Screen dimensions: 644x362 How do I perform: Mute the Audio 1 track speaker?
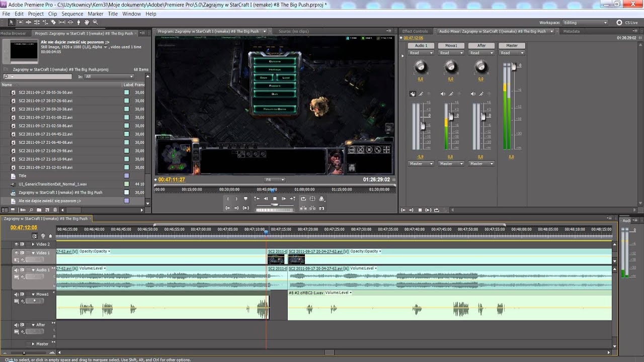point(16,270)
